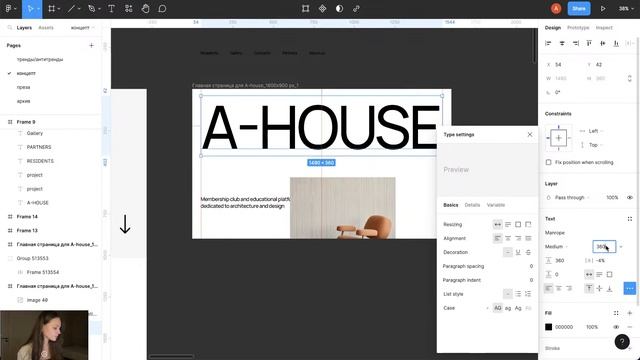This screenshot has height=360, width=640.
Task: Align left icon in Design panel
Action: pyautogui.click(x=548, y=43)
